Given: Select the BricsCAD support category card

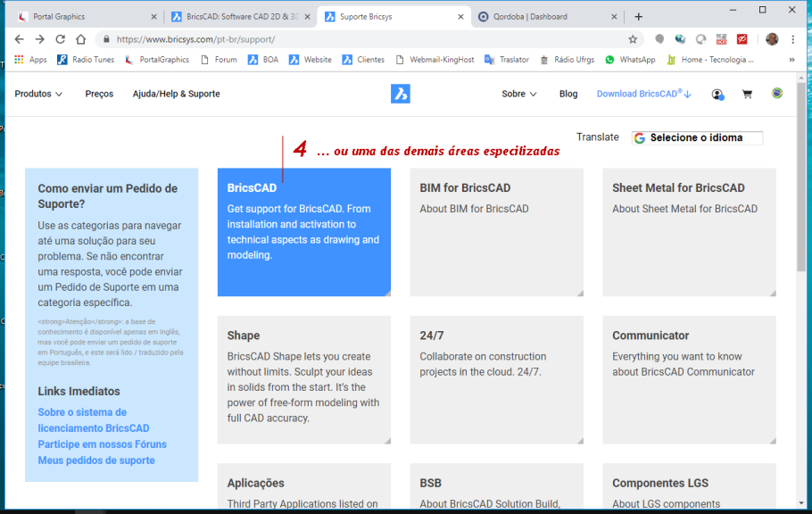Looking at the screenshot, I should click(x=304, y=232).
